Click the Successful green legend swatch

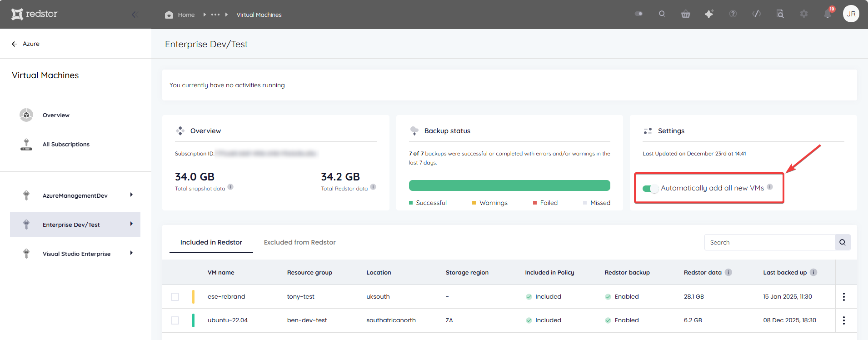coord(411,203)
